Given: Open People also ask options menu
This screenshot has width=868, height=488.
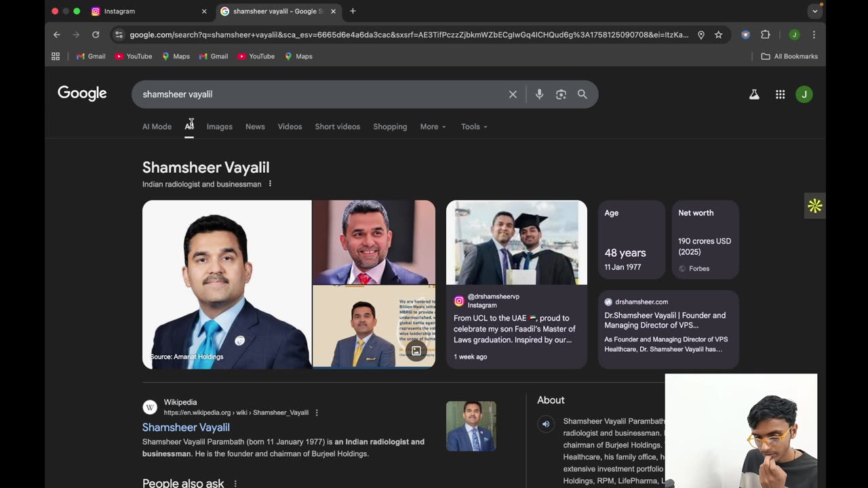Looking at the screenshot, I should click(x=235, y=483).
